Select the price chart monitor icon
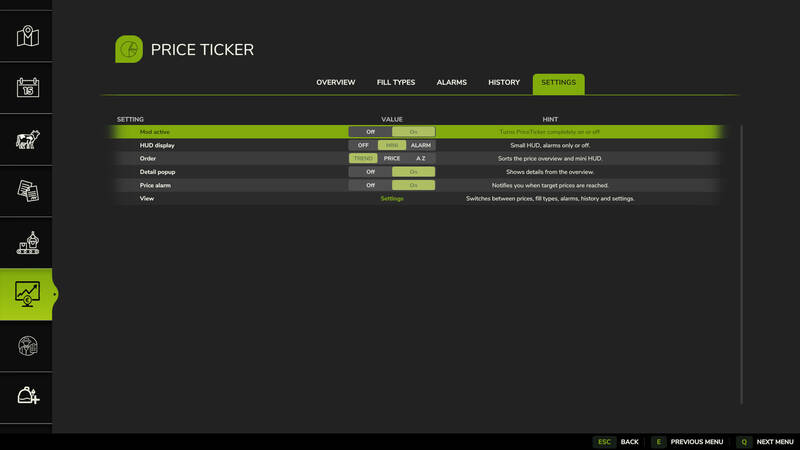Viewport: 800px width, 450px height. tap(28, 294)
